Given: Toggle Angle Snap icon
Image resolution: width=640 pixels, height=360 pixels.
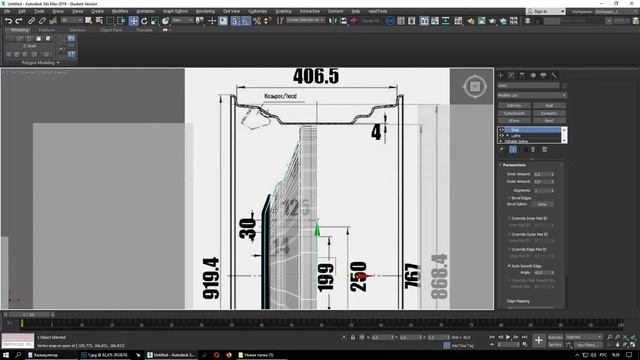Looking at the screenshot, I should (246, 20).
